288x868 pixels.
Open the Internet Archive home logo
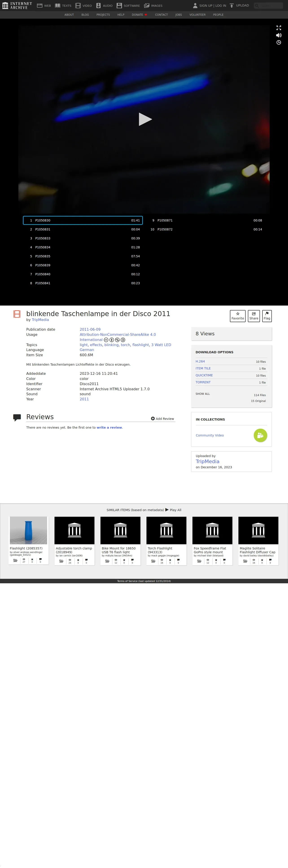point(17,5)
